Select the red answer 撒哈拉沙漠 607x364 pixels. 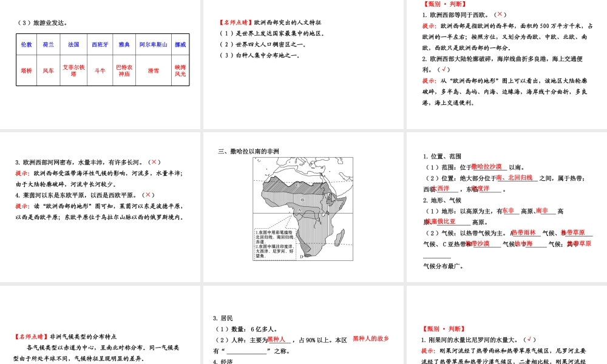pos(487,166)
